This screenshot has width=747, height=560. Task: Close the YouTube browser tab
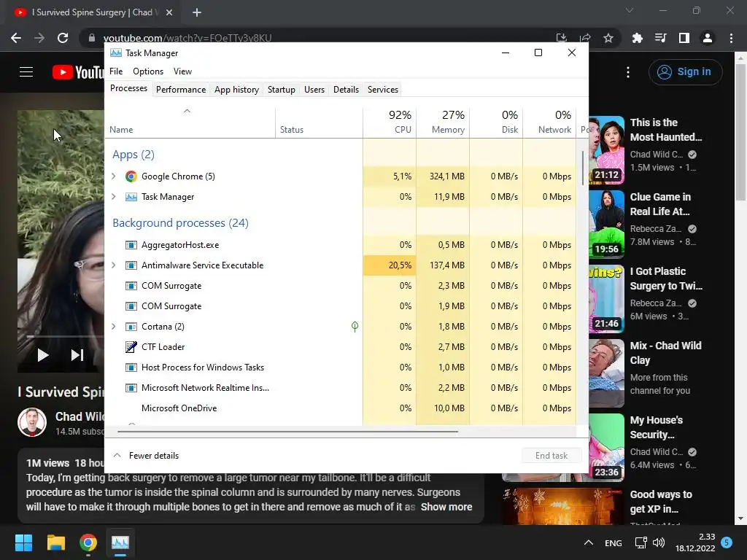(169, 12)
